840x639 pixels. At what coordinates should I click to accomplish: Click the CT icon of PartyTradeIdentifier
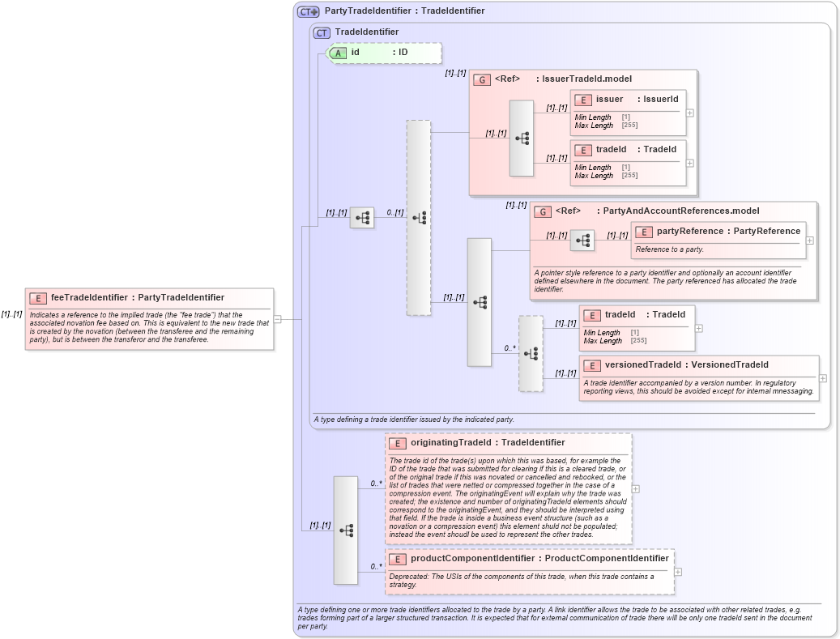click(x=309, y=11)
